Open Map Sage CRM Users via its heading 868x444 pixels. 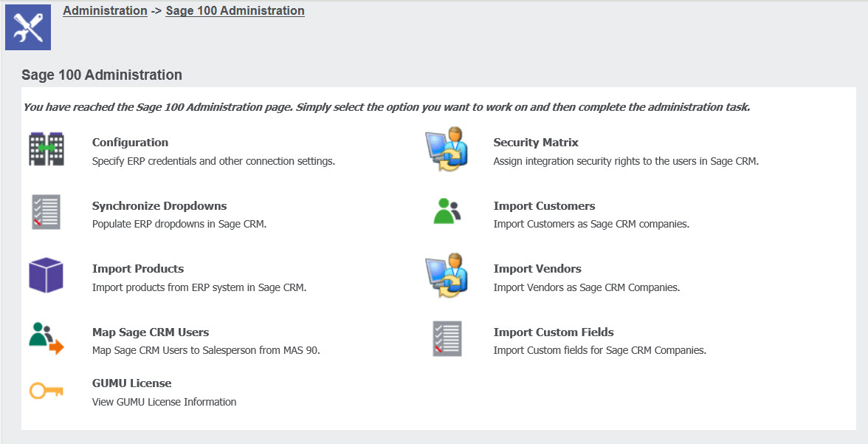(x=150, y=332)
